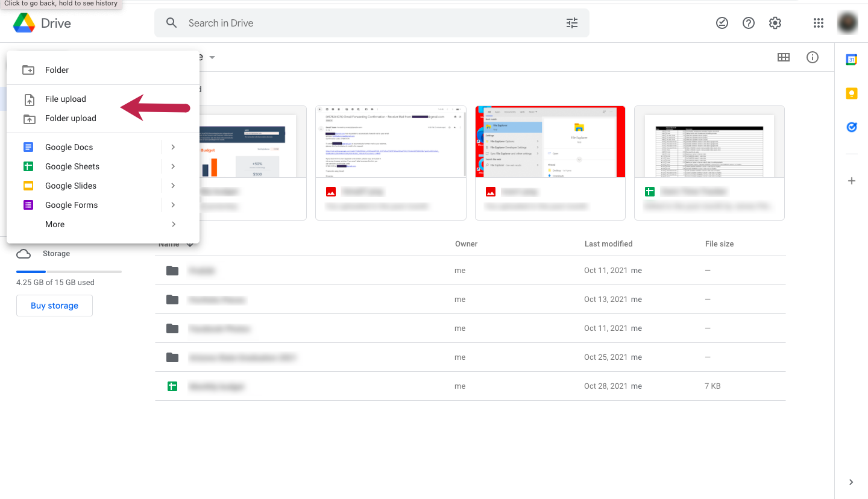Open Google Keep in side panel

[851, 93]
